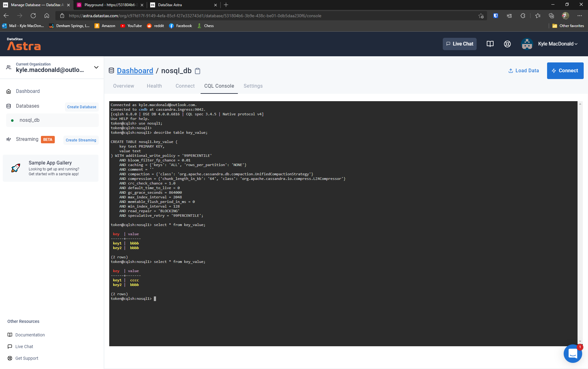Switch to the Settings tab

pyautogui.click(x=253, y=86)
